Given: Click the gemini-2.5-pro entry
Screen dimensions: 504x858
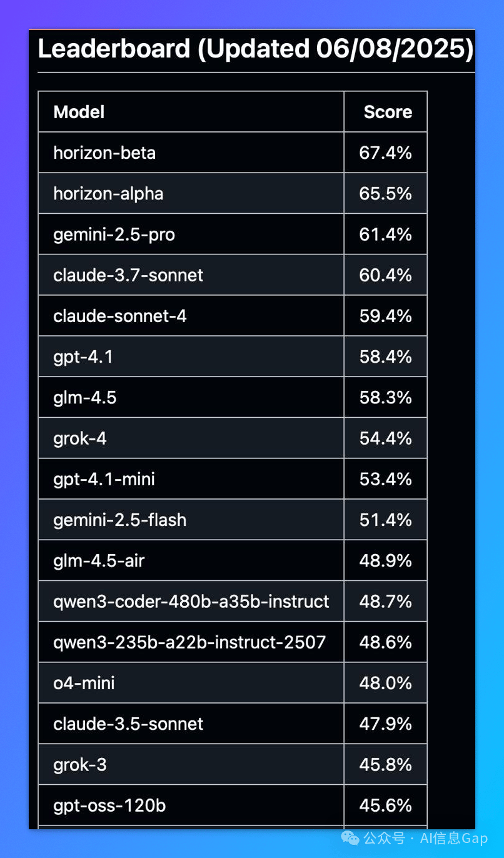Looking at the screenshot, I should tap(114, 235).
